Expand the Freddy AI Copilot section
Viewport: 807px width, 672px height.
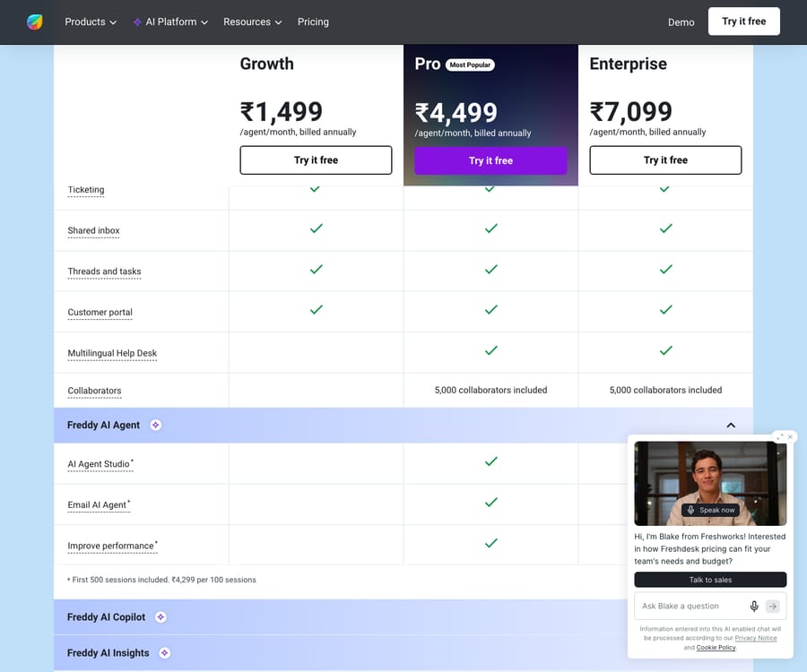click(x=340, y=617)
